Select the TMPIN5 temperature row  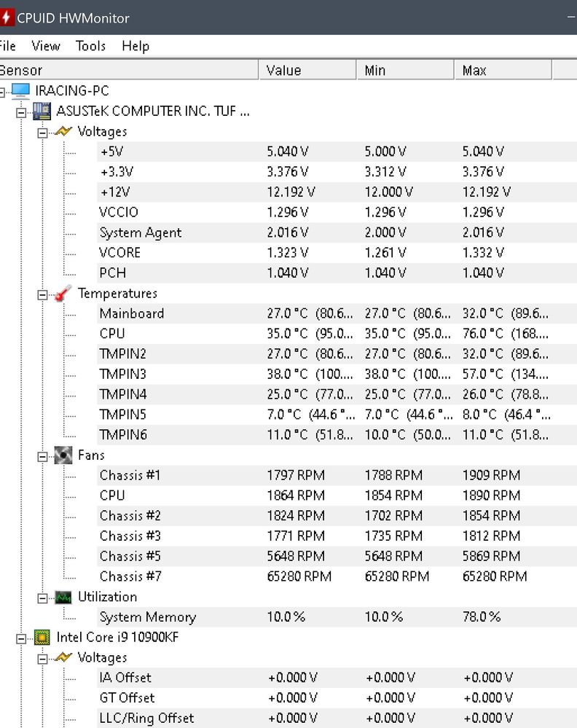coord(337,414)
